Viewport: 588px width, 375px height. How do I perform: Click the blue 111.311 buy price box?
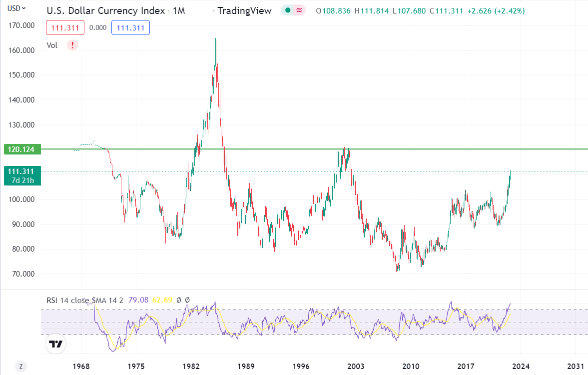coord(130,28)
